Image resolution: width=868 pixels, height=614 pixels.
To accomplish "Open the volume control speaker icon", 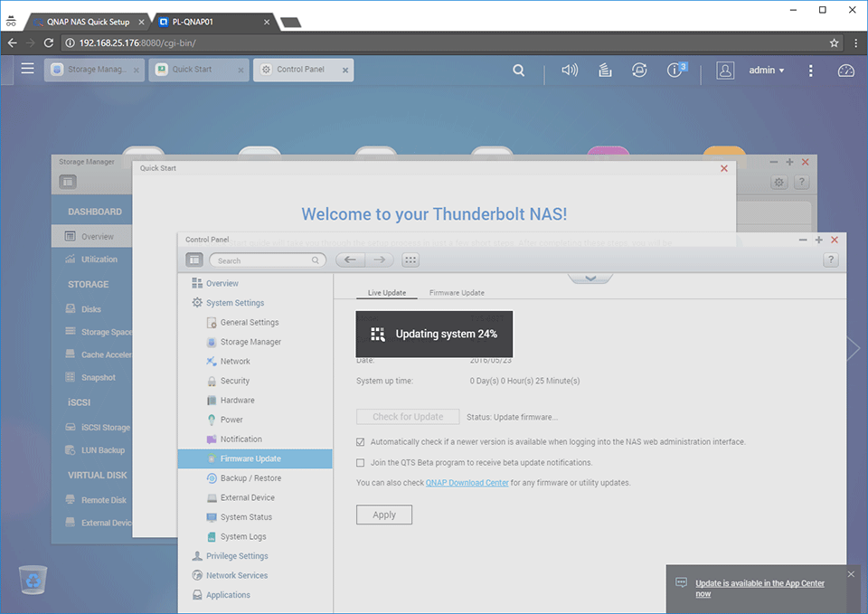I will (570, 70).
